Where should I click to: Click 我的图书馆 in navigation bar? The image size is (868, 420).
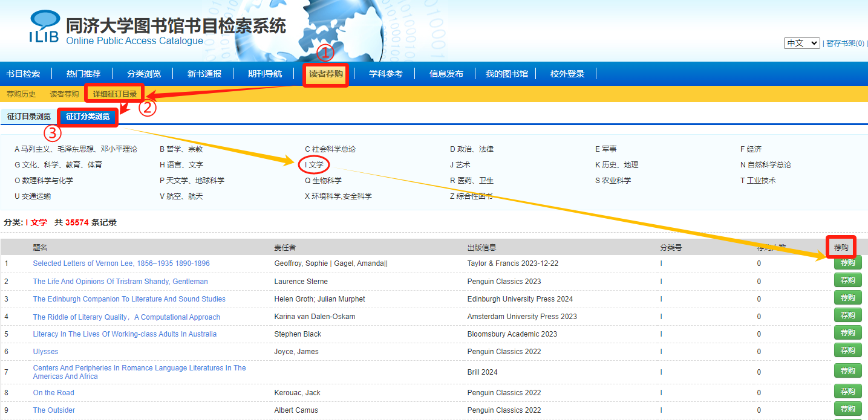coord(507,74)
